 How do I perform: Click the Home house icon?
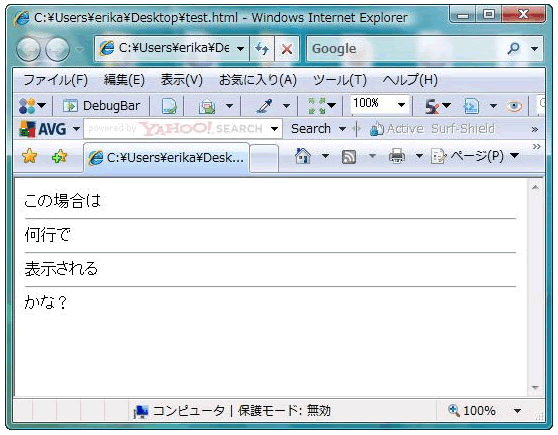point(303,156)
